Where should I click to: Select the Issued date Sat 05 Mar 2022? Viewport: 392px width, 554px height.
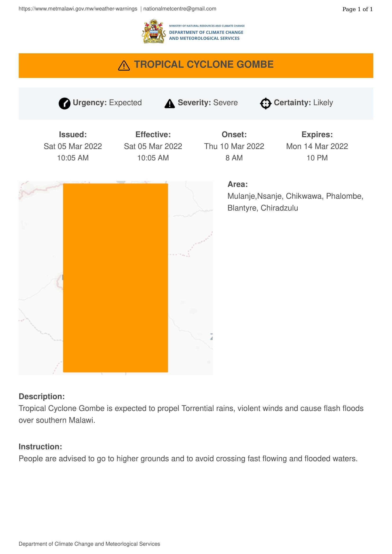[x=73, y=146]
